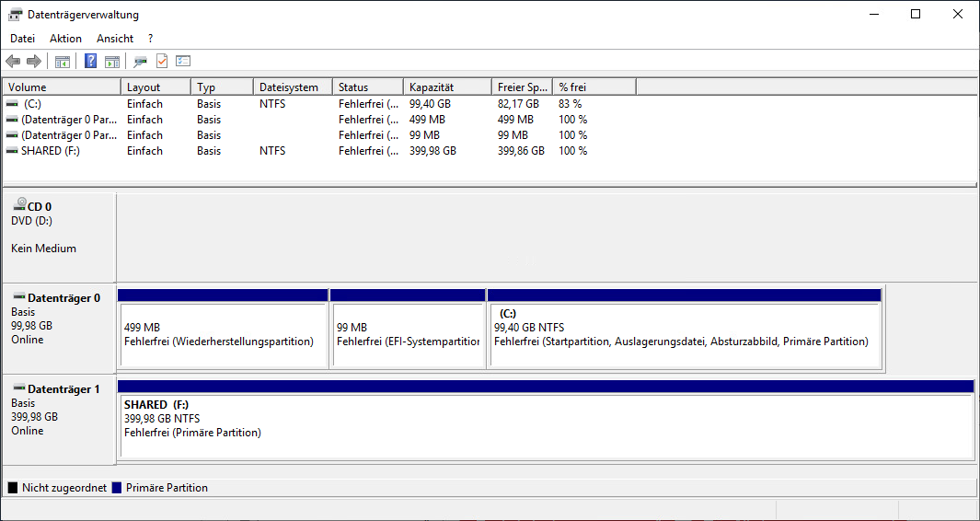This screenshot has height=521, width=980.
Task: Select the (C:) volume row in list
Action: [x=32, y=104]
